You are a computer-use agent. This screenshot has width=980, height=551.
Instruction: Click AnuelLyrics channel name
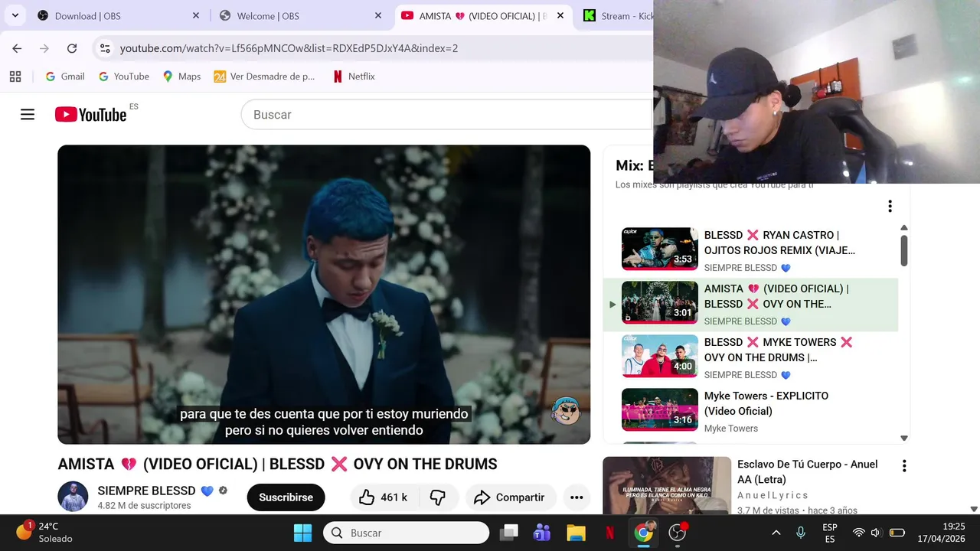(772, 496)
